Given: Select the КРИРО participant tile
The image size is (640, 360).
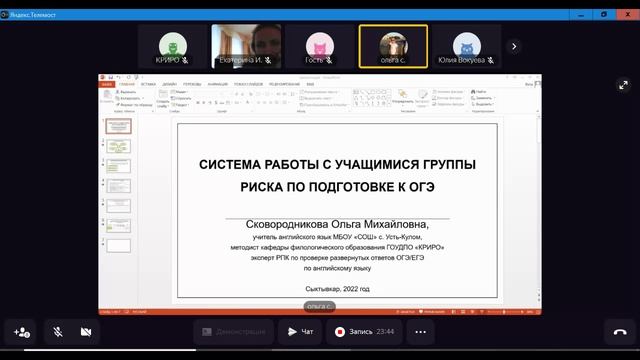Looking at the screenshot, I should point(173,46).
